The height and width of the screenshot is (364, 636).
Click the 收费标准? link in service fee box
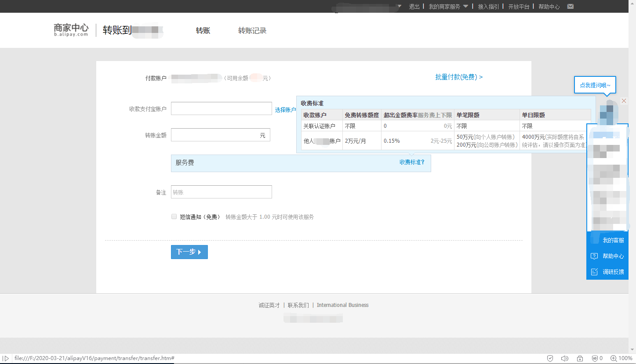point(412,162)
